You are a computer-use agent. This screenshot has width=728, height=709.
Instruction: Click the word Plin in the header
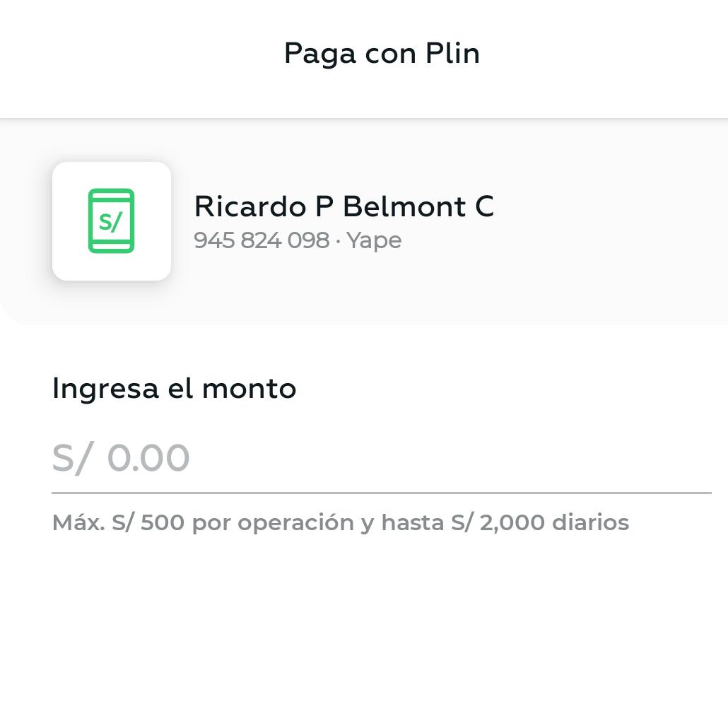point(452,54)
